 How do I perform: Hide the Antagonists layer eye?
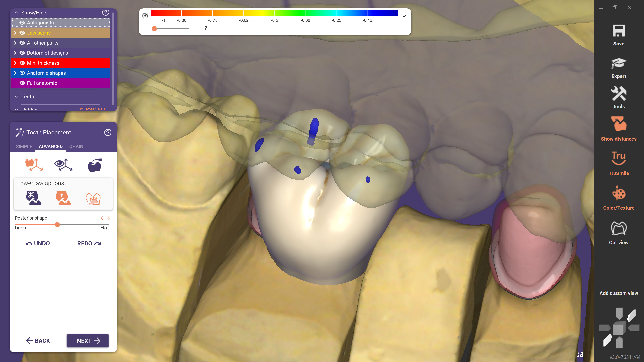[x=22, y=23]
